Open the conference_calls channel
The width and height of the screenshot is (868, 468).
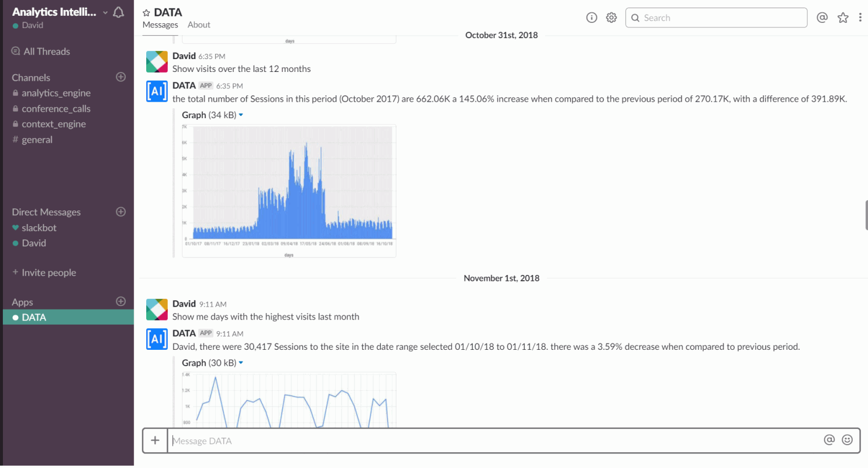(56, 109)
